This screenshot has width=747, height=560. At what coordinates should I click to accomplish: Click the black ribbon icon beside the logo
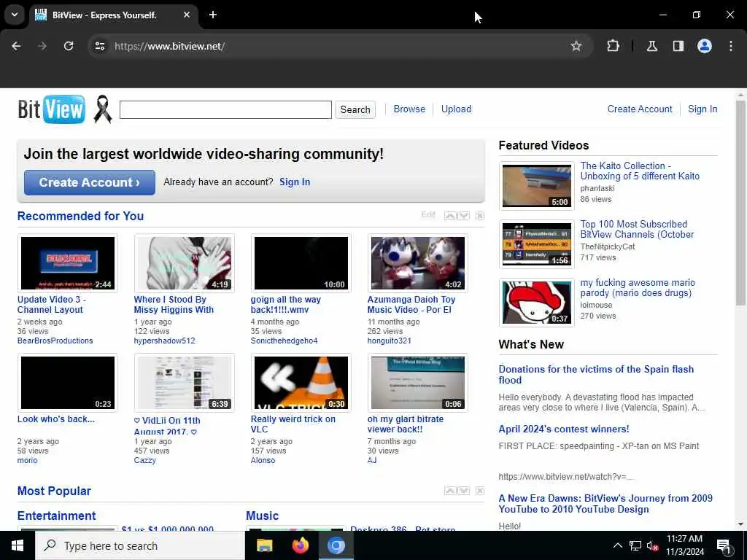(x=102, y=109)
